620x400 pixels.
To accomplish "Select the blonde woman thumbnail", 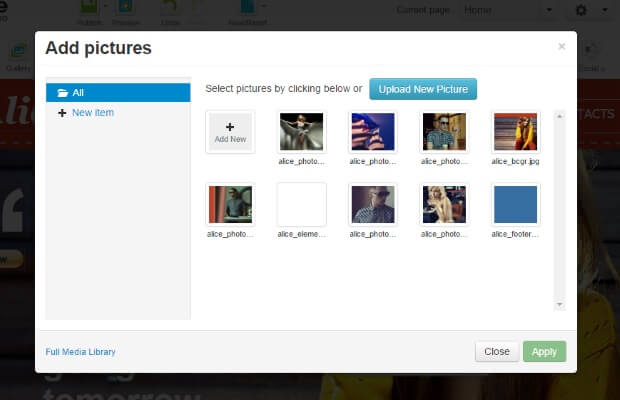I will [x=444, y=204].
